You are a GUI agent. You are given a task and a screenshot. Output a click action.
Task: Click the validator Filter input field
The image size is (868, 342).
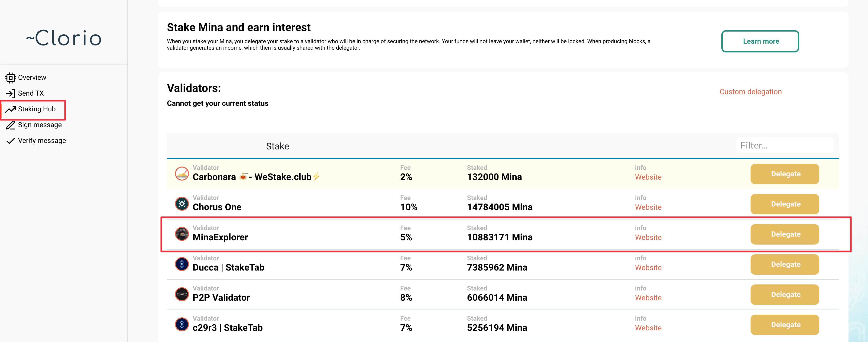(x=785, y=145)
